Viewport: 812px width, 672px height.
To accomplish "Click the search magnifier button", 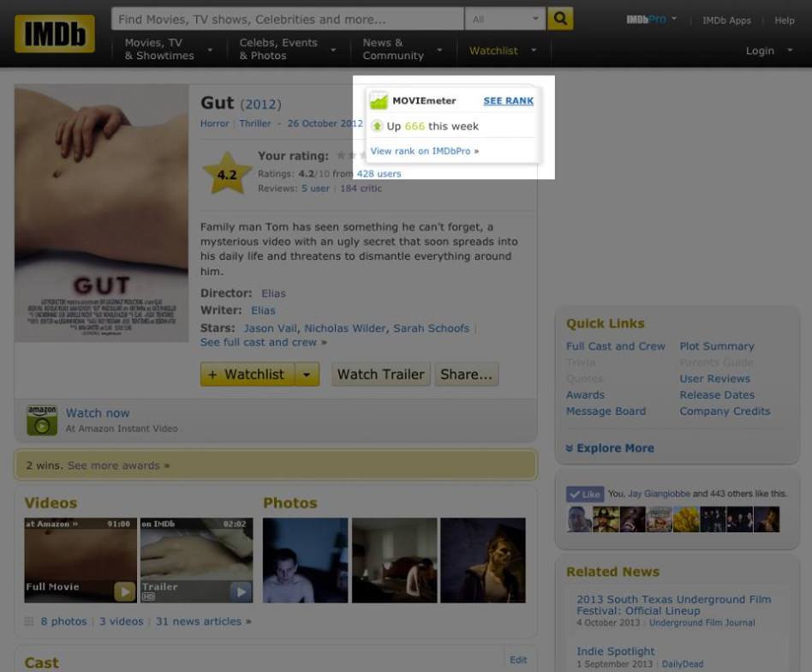I will pos(560,18).
